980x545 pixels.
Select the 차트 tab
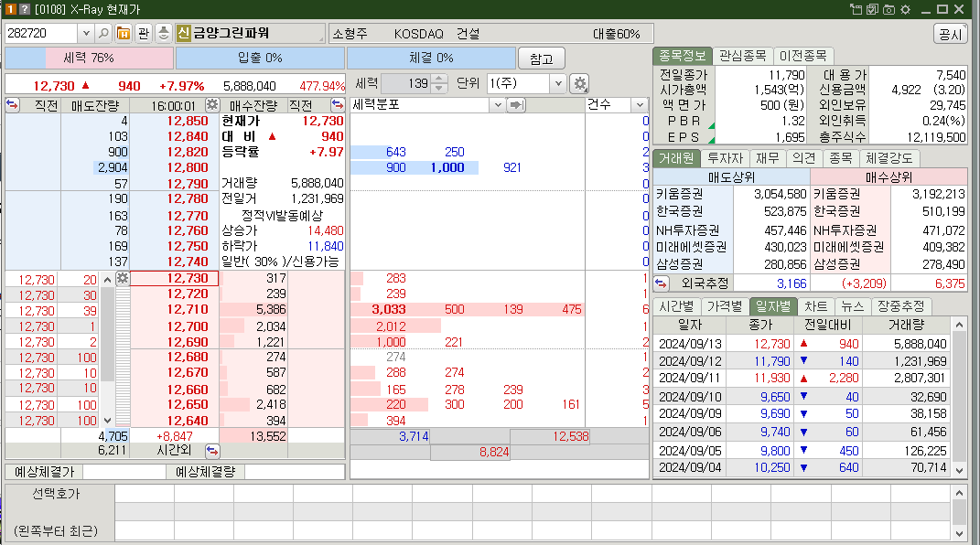[815, 306]
